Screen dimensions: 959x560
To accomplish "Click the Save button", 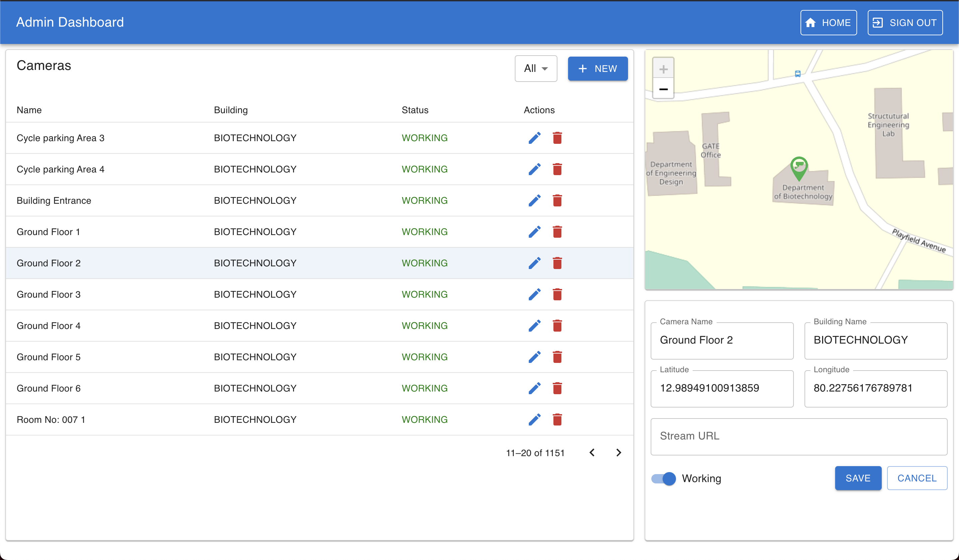I will point(858,478).
